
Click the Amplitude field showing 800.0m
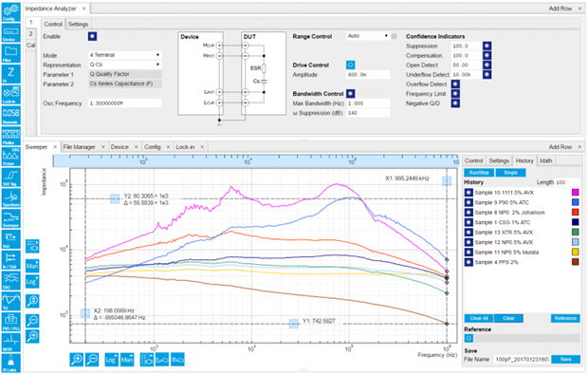point(368,75)
